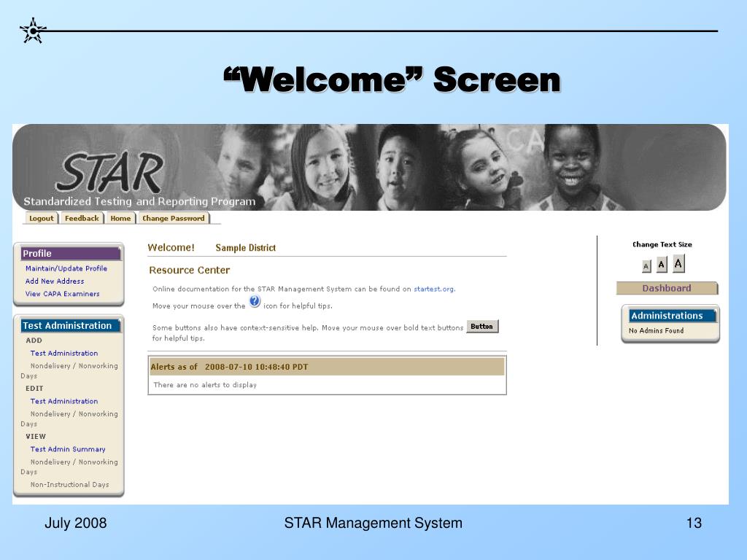Image resolution: width=747 pixels, height=560 pixels.
Task: Click the Profile panel header
Action: [x=71, y=254]
